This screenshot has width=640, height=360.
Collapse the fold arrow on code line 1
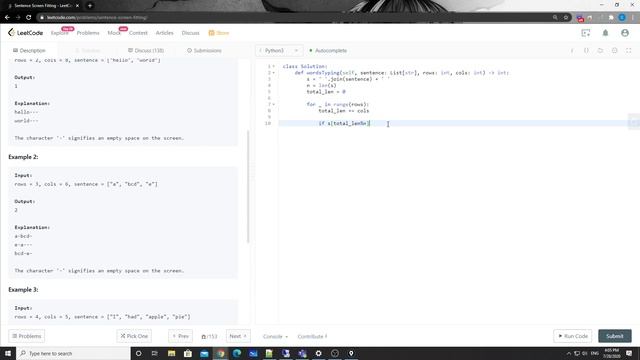[x=273, y=66]
